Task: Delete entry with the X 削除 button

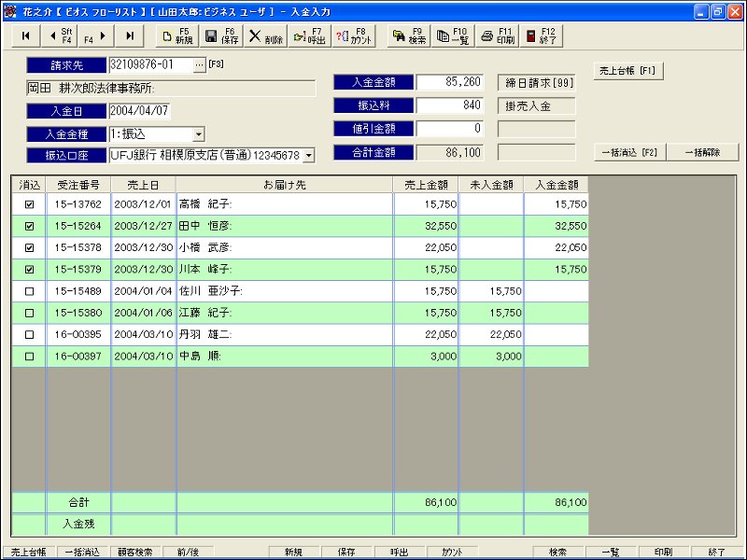Action: pyautogui.click(x=266, y=36)
